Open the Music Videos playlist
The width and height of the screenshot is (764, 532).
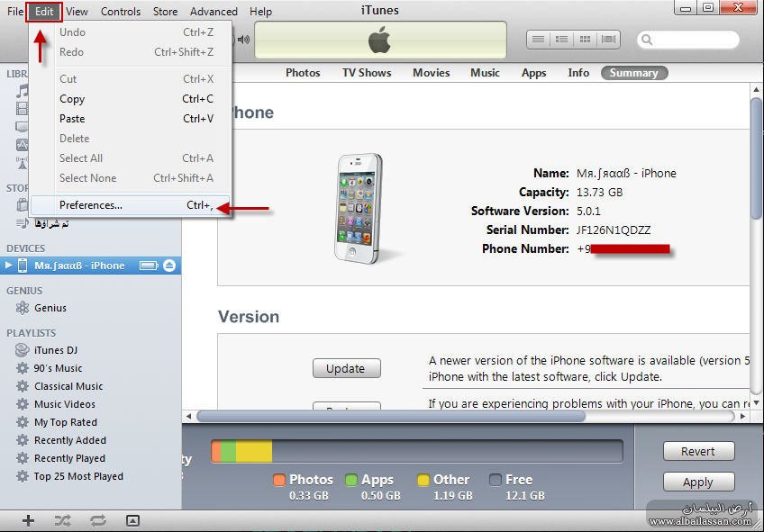(x=65, y=404)
